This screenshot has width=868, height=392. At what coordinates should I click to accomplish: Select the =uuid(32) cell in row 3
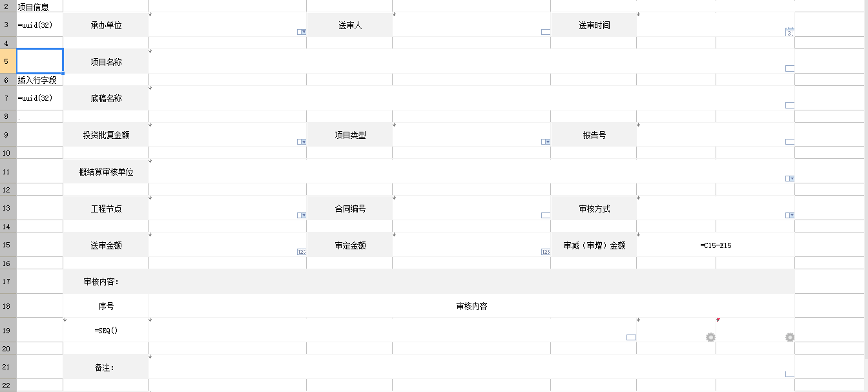pos(39,25)
